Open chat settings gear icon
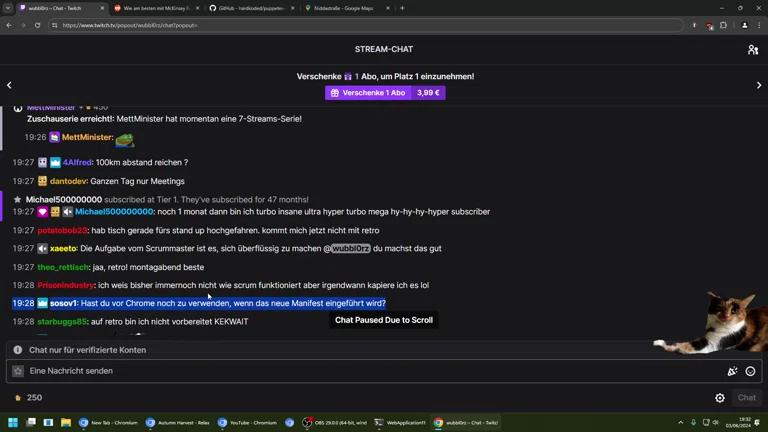 (x=720, y=398)
